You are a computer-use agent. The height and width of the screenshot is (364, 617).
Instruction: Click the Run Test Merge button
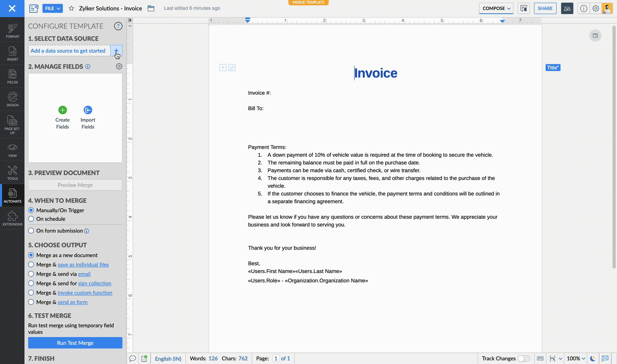coord(75,343)
